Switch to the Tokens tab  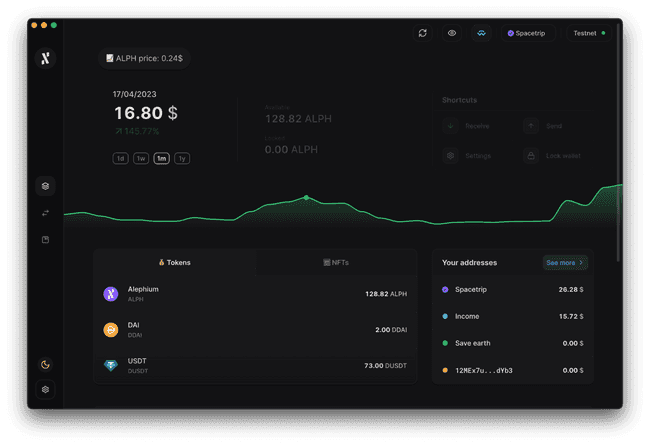coord(174,262)
